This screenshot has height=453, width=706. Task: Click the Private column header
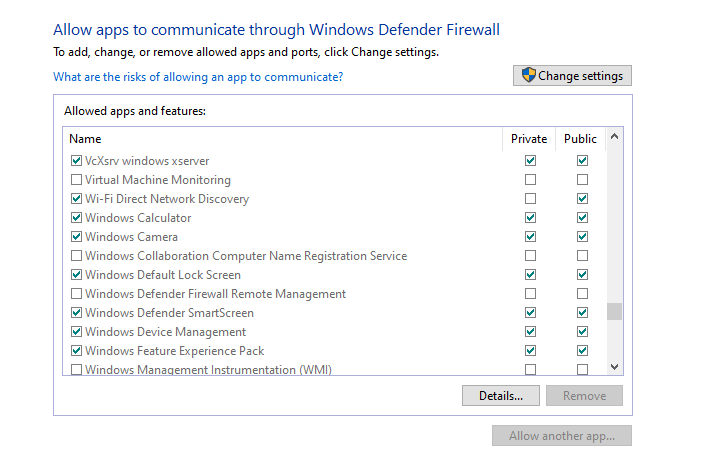[x=529, y=139]
